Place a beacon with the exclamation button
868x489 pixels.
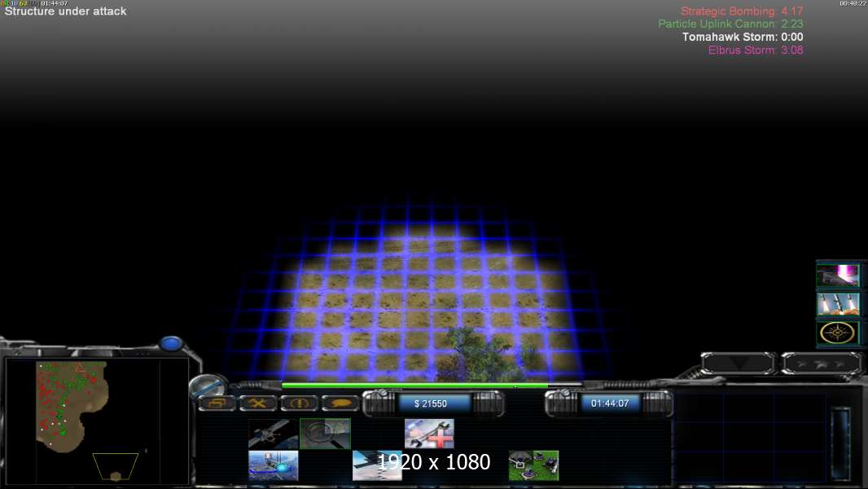(299, 403)
